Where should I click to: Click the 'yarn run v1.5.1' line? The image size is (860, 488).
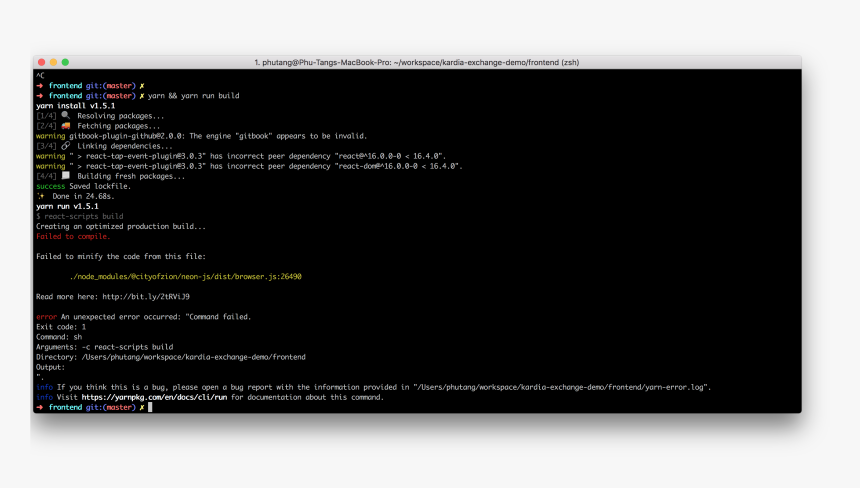67,206
